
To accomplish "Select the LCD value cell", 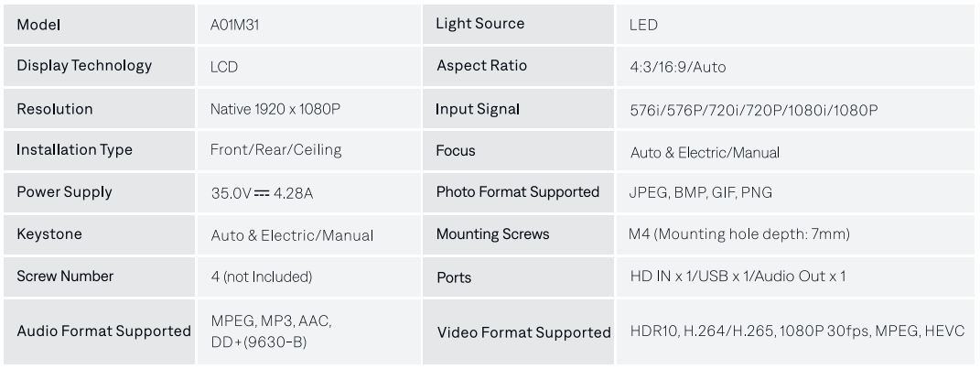I will pos(225,68).
